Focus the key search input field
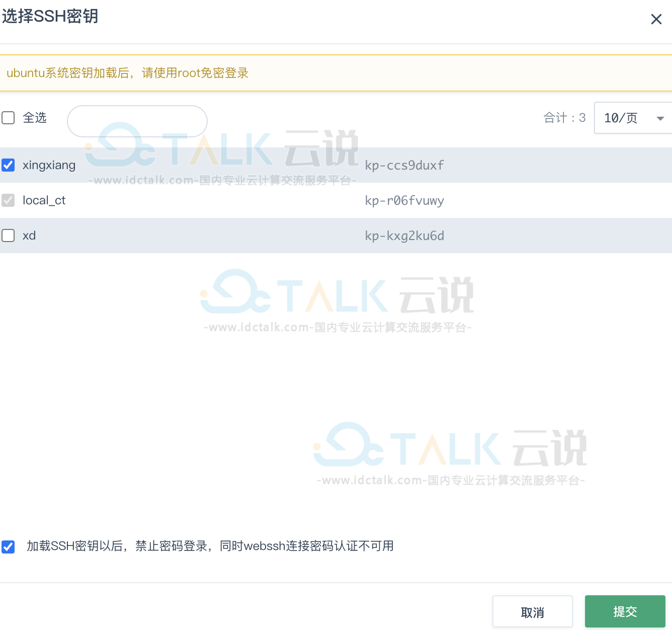The image size is (672, 630). (x=137, y=121)
